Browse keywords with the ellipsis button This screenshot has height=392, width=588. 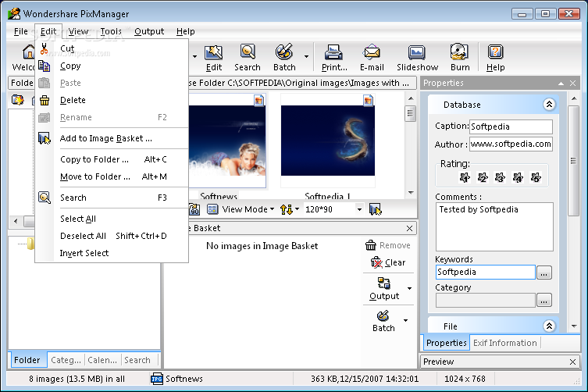coord(544,273)
